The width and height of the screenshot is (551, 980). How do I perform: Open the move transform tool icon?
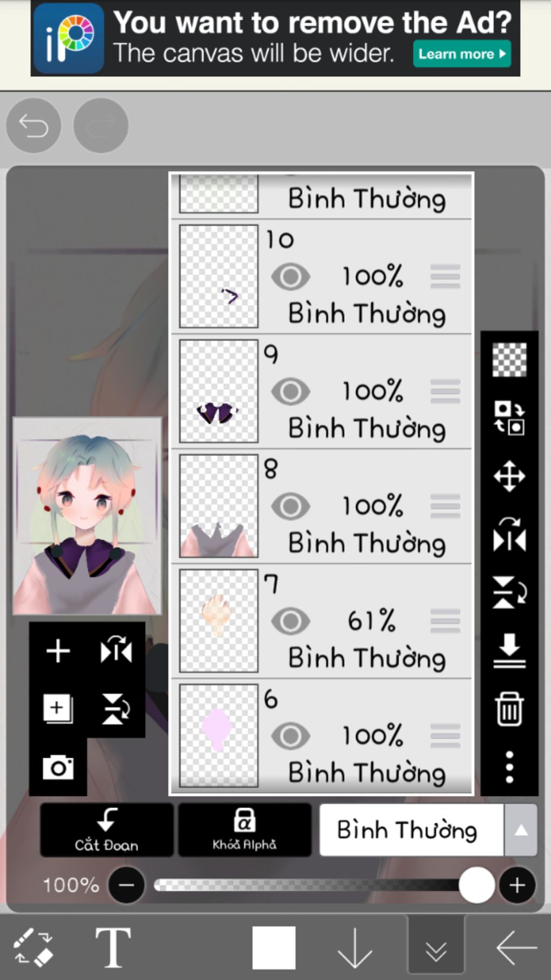(x=509, y=476)
